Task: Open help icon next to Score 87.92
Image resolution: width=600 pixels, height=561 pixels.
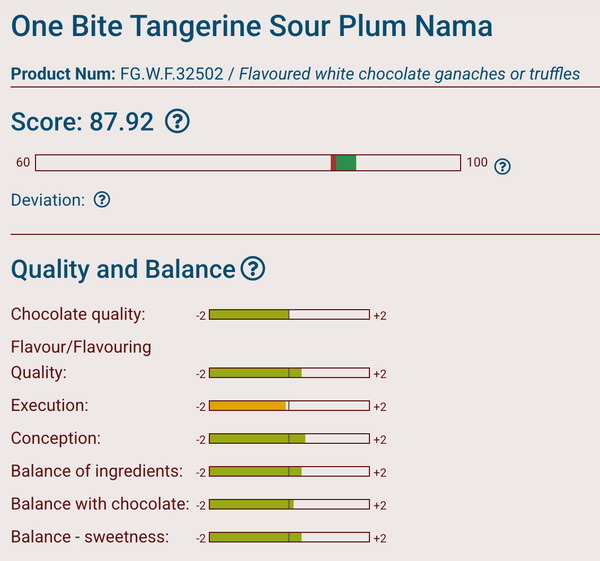Action: (x=177, y=121)
